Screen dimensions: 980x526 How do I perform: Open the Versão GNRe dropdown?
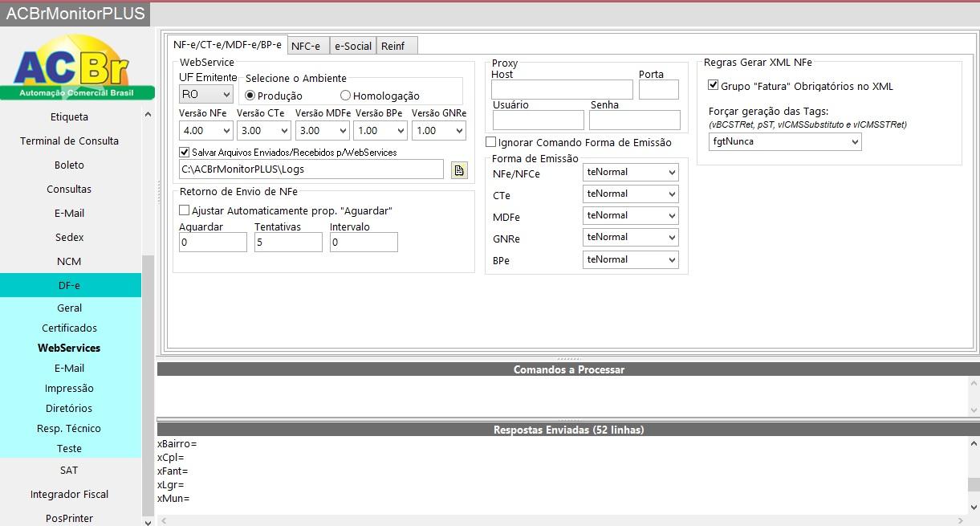click(439, 130)
